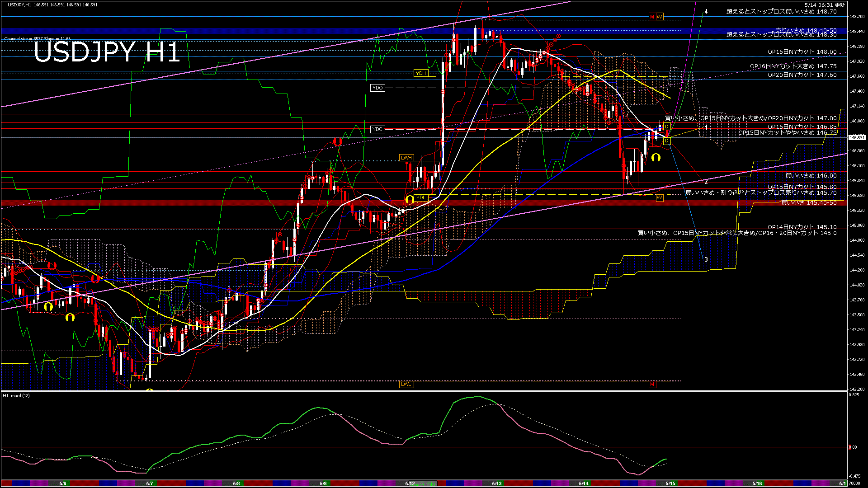Click the '5/14 06:31 更新' timestamp
This screenshot has width=868, height=488.
[825, 5]
